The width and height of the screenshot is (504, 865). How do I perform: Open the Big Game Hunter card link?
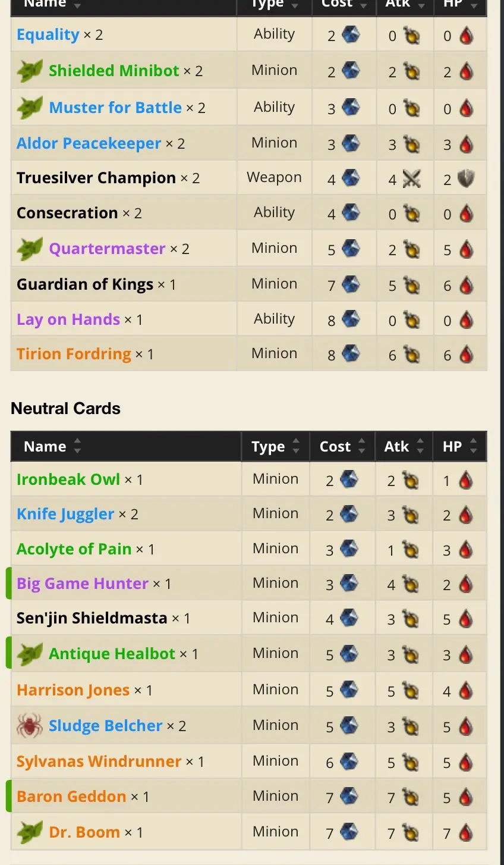point(82,584)
